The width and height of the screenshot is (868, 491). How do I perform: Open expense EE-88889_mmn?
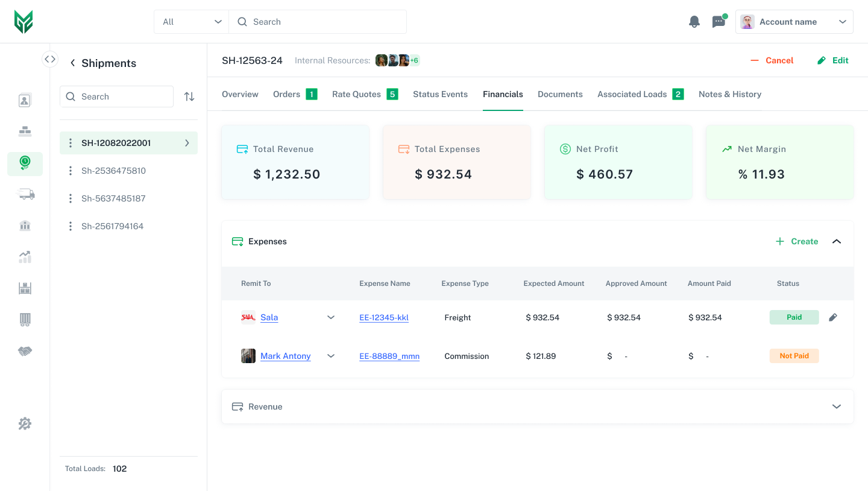(389, 356)
